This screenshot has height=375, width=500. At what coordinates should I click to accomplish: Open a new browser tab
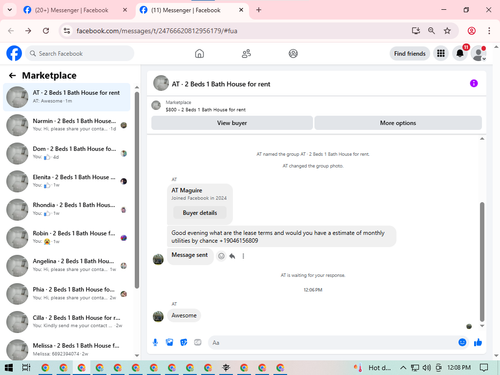click(x=259, y=10)
